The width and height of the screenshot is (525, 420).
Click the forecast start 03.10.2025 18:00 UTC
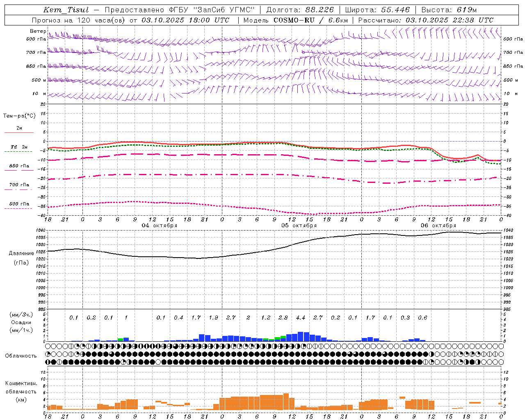[x=185, y=20]
